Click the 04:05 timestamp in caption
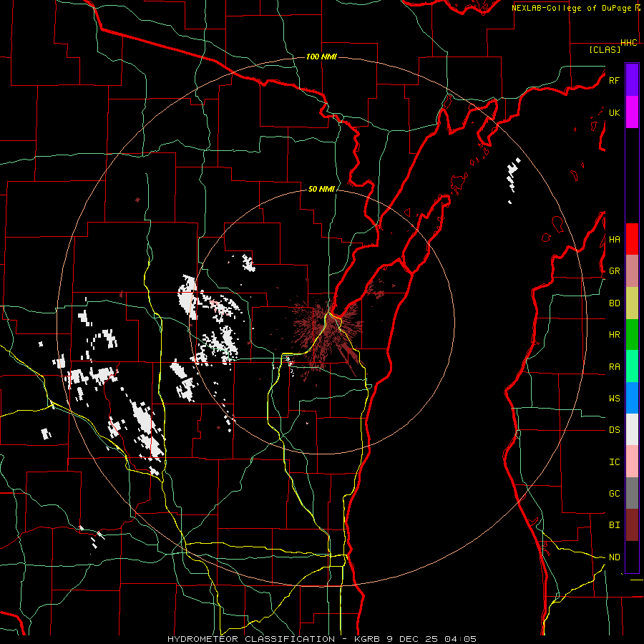The height and width of the screenshot is (644, 644). (x=461, y=639)
